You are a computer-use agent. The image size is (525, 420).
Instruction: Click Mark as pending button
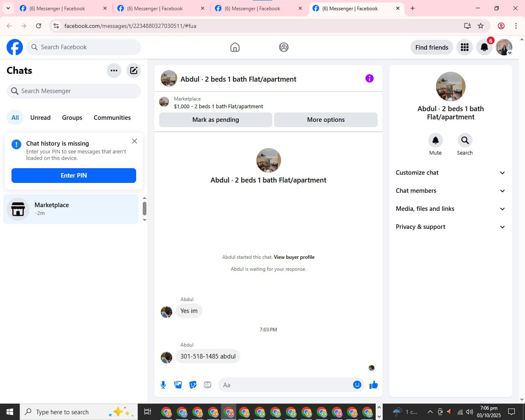pyautogui.click(x=216, y=120)
